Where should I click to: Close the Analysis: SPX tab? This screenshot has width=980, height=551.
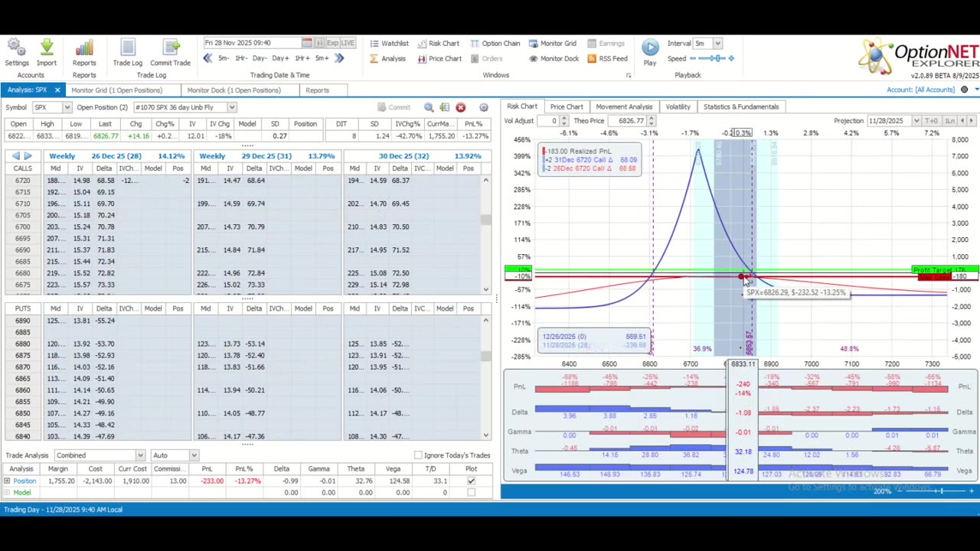(x=57, y=90)
